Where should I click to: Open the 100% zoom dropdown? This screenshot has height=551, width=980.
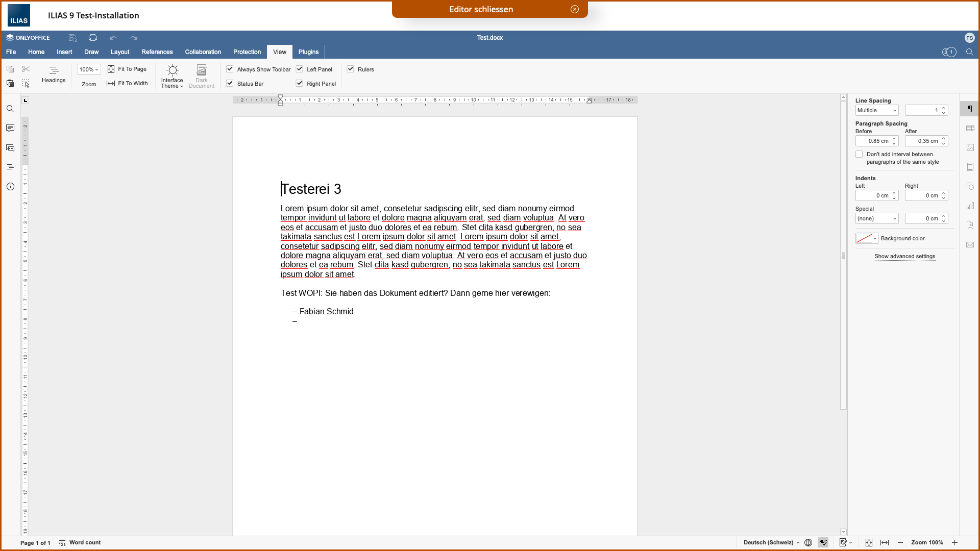[x=89, y=69]
